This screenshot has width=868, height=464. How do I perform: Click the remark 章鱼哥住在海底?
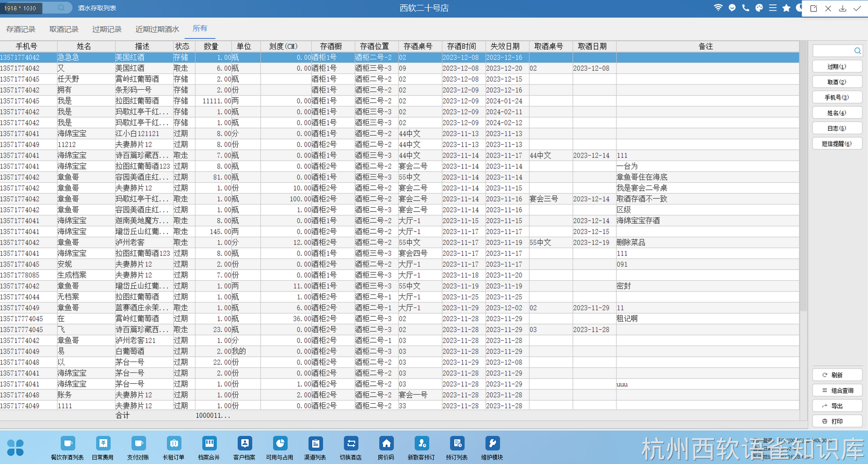642,177
